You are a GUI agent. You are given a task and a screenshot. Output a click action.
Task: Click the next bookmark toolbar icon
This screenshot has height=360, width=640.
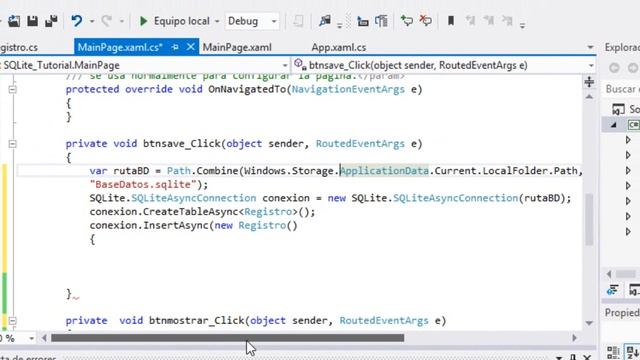pos(489,21)
